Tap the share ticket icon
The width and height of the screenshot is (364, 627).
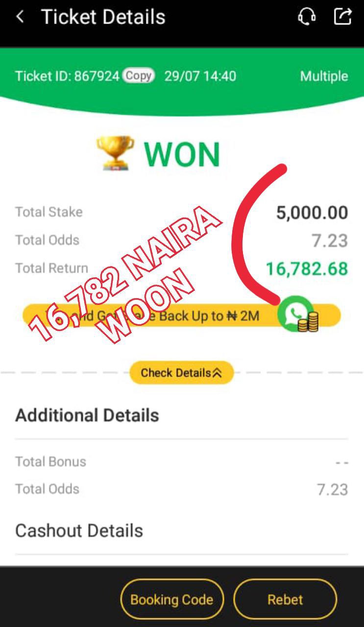tap(343, 17)
